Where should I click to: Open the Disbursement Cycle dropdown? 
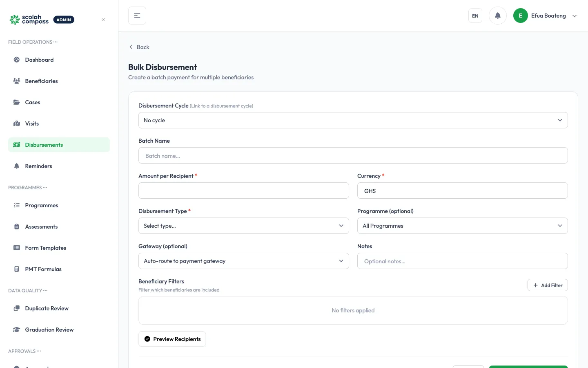pos(353,120)
